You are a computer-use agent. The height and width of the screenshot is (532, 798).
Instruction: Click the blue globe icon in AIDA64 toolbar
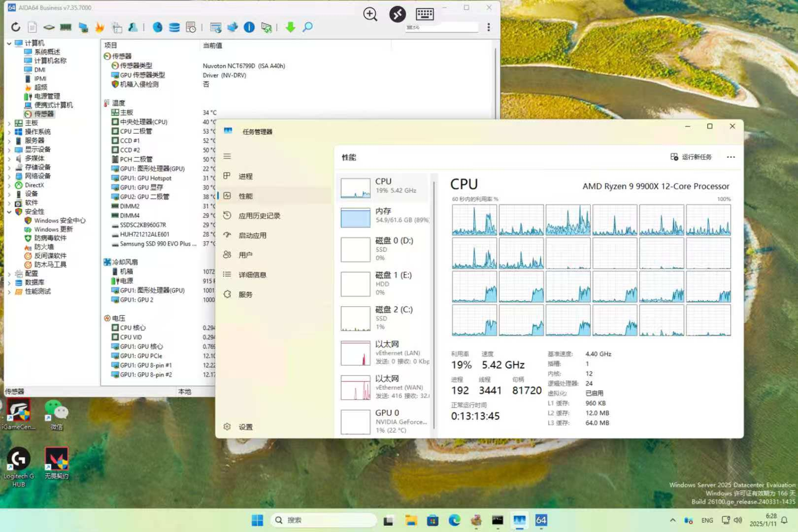[158, 27]
